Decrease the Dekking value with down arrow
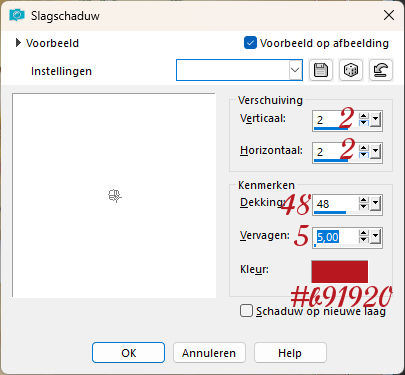The height and width of the screenshot is (375, 405). click(x=364, y=207)
